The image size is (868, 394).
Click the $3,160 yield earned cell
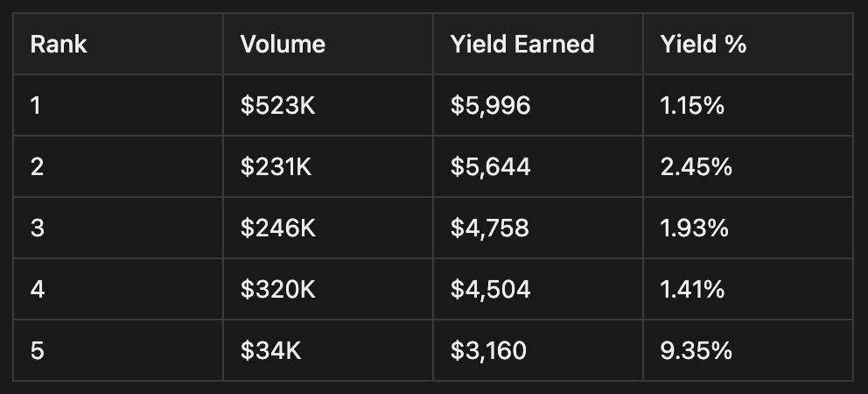488,351
